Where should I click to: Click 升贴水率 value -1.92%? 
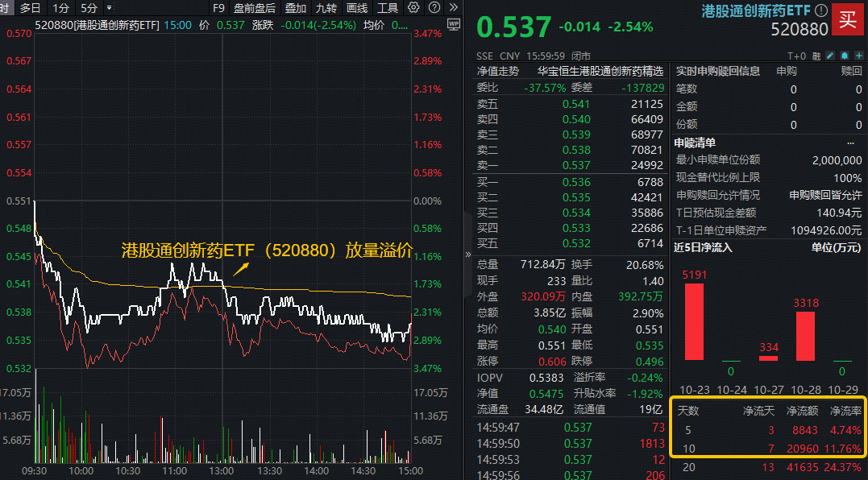coord(645,394)
